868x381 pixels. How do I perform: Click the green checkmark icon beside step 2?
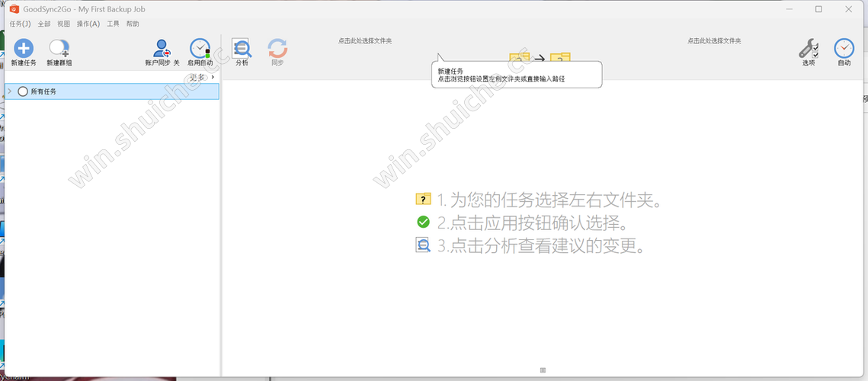coord(424,222)
